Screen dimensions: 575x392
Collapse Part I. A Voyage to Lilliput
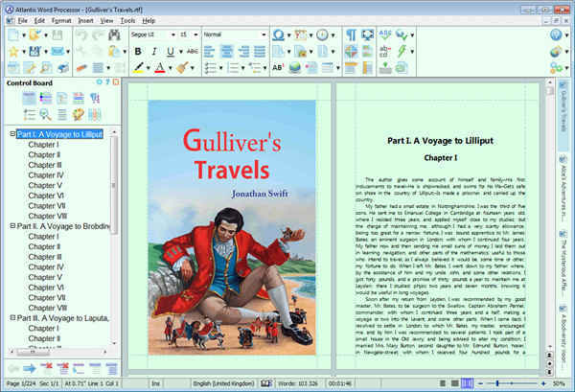click(12, 134)
